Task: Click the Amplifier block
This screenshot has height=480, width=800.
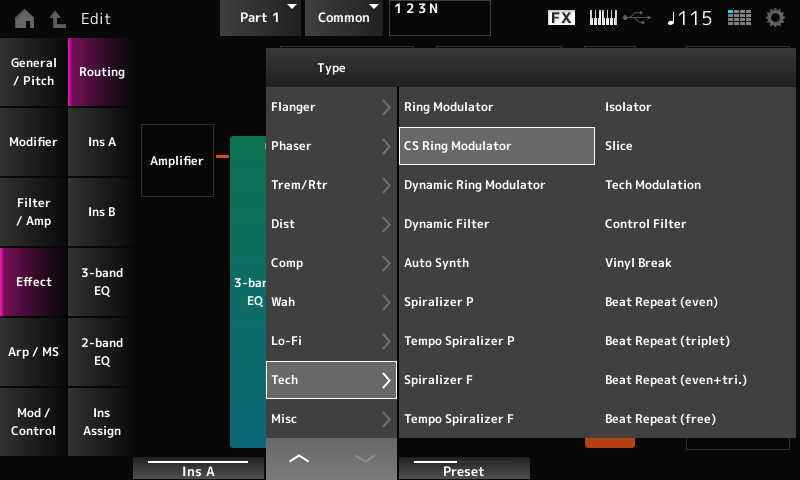Action: (177, 160)
